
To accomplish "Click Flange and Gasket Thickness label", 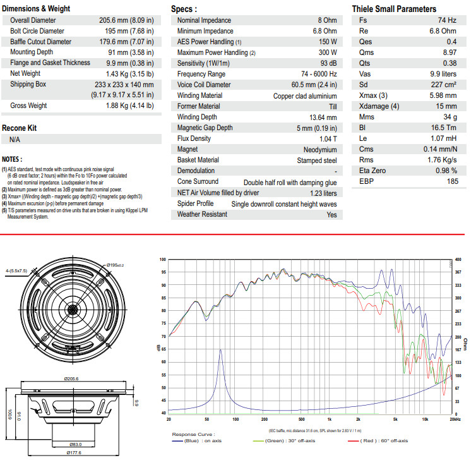I will pyautogui.click(x=50, y=63).
